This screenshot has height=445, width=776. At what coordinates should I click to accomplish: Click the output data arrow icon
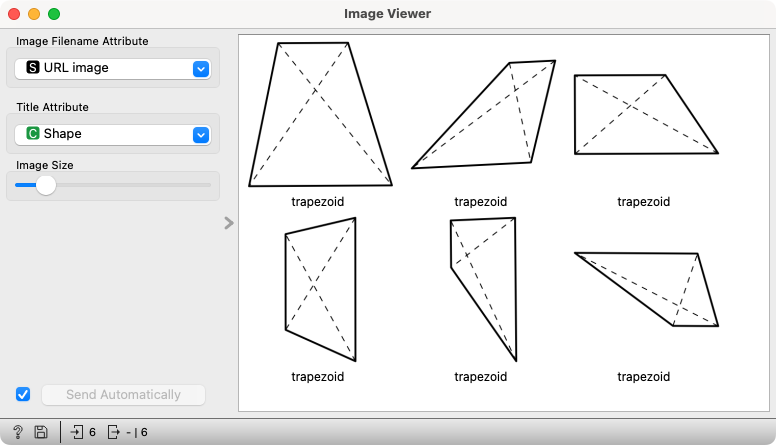113,432
